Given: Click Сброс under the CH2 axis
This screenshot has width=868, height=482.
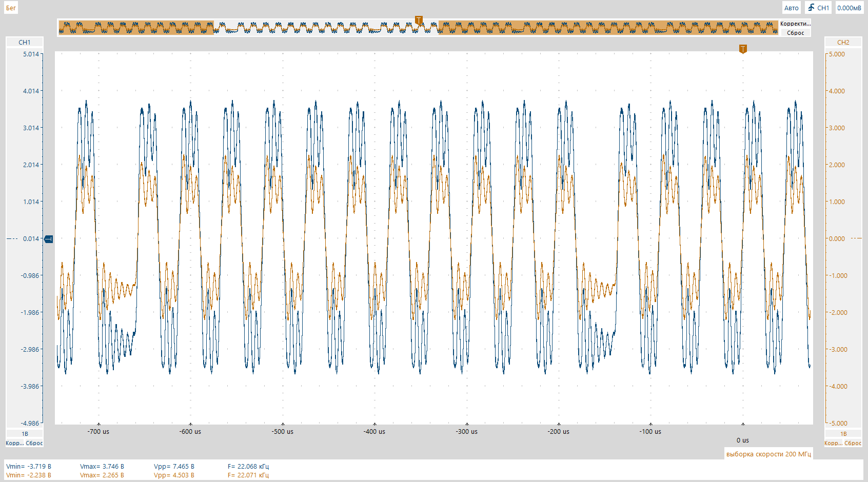Looking at the screenshot, I should pyautogui.click(x=853, y=443).
